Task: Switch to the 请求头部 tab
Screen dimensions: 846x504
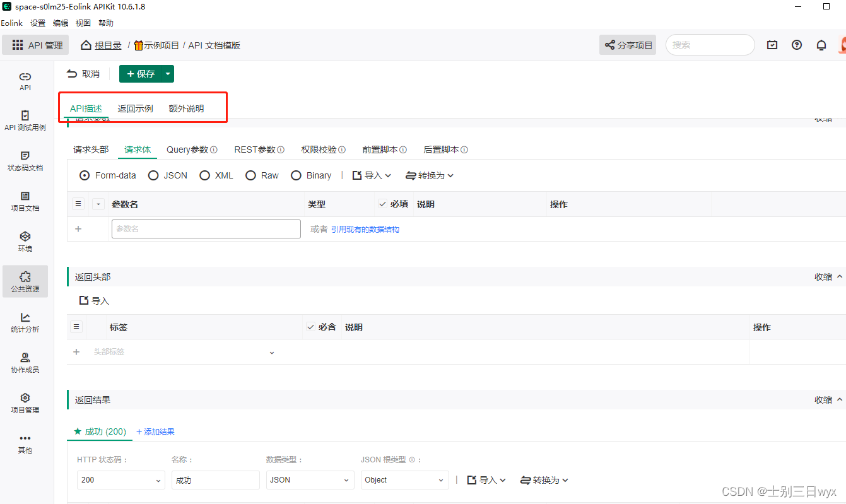Action: tap(91, 149)
